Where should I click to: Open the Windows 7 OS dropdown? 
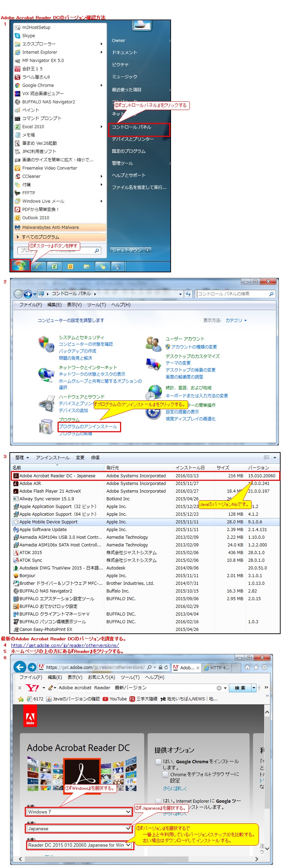coord(79,812)
